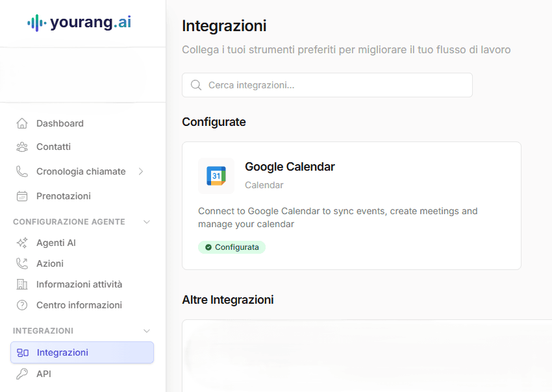The image size is (552, 392).
Task: Click the Calendar category label
Action: point(264,185)
